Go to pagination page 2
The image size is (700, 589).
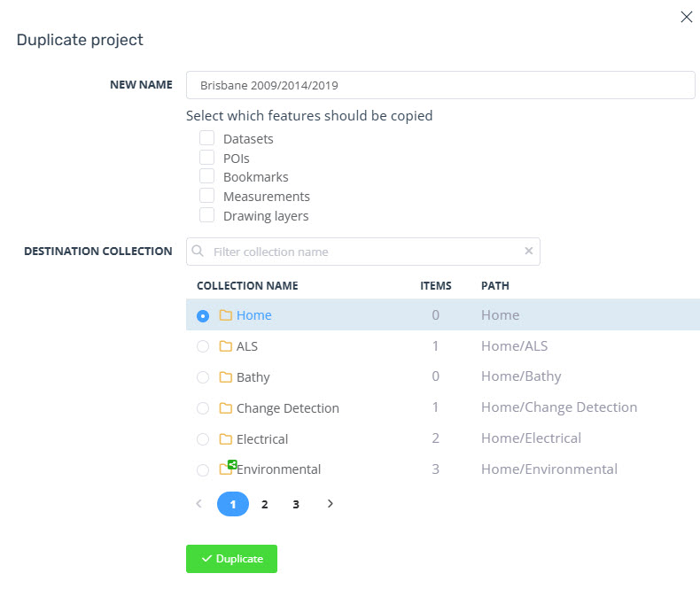(x=264, y=504)
